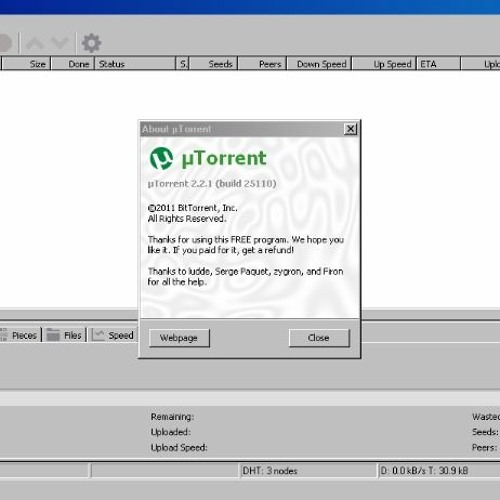Sort by the ETA column header
The height and width of the screenshot is (500, 500).
[x=439, y=64]
